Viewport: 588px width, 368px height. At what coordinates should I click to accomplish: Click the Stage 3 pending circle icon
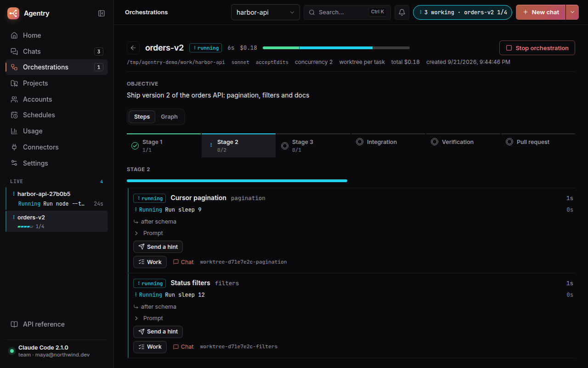tap(285, 146)
